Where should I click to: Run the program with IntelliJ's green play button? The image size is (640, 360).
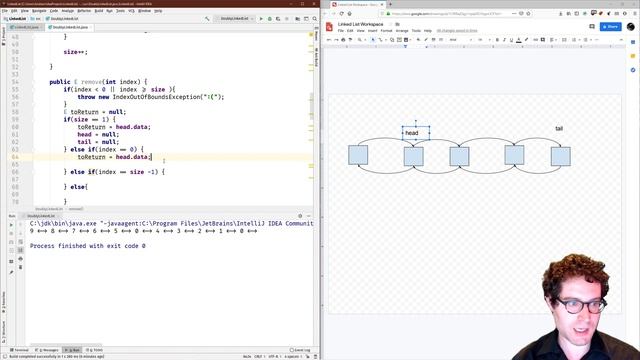pos(261,19)
